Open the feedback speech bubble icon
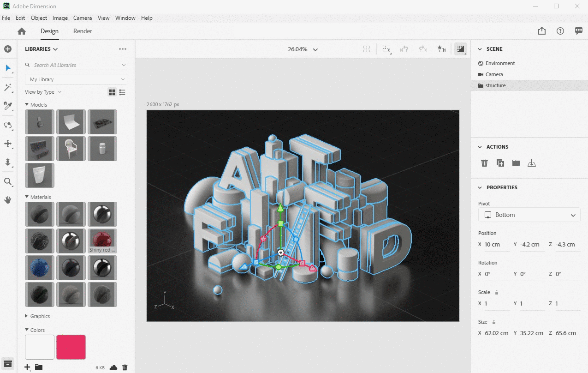Screen dimensions: 588x373 pos(579,31)
